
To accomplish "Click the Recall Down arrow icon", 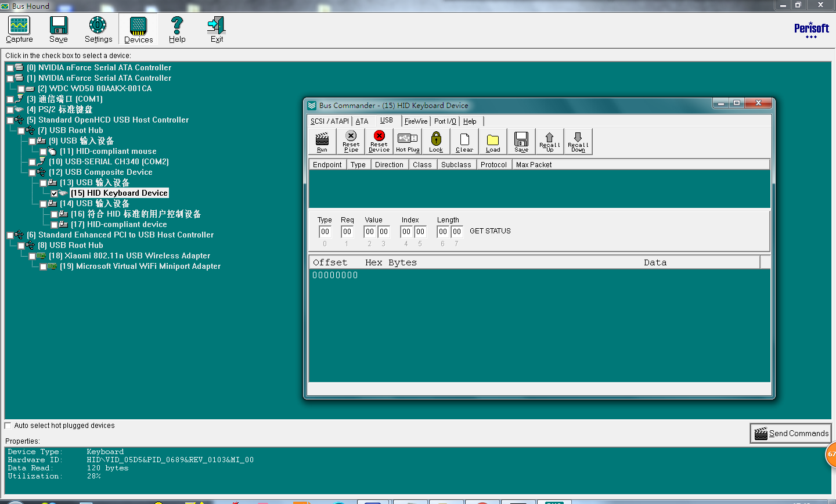I will 578,142.
